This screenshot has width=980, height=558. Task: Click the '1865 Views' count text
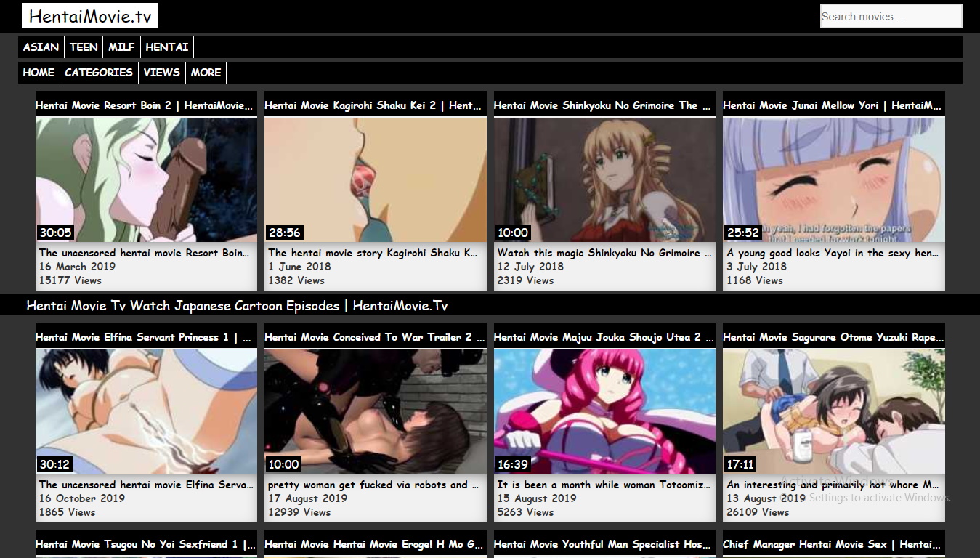(68, 512)
